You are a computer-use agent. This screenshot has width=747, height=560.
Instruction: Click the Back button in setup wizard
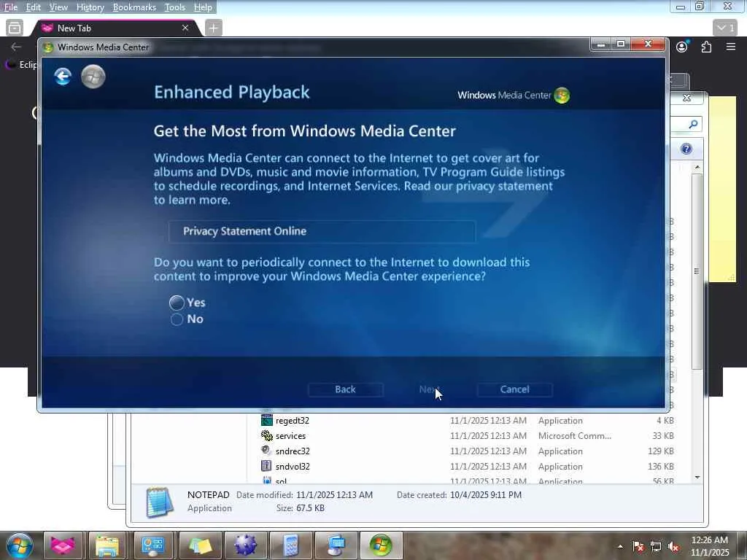click(x=345, y=389)
